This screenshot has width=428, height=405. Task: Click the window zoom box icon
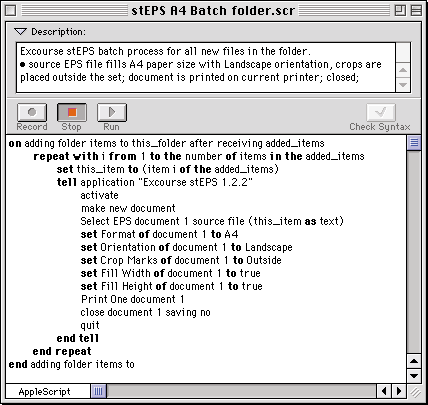tap(400, 11)
